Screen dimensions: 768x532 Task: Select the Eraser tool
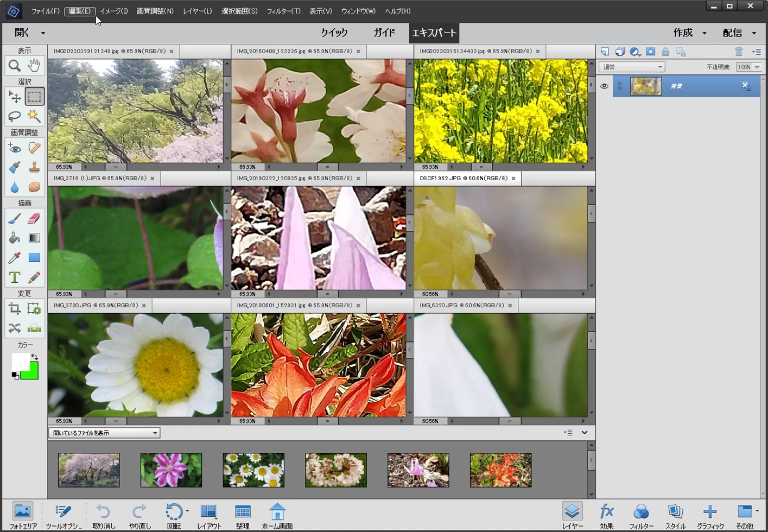(34, 218)
